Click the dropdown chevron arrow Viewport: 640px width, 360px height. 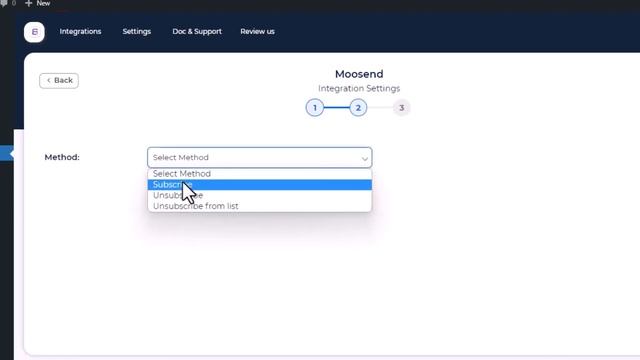[x=364, y=159]
